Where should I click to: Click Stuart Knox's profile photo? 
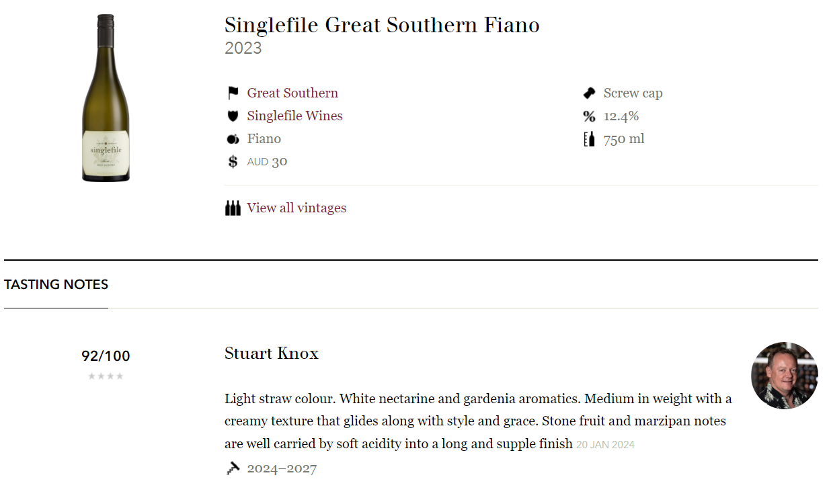tap(784, 376)
